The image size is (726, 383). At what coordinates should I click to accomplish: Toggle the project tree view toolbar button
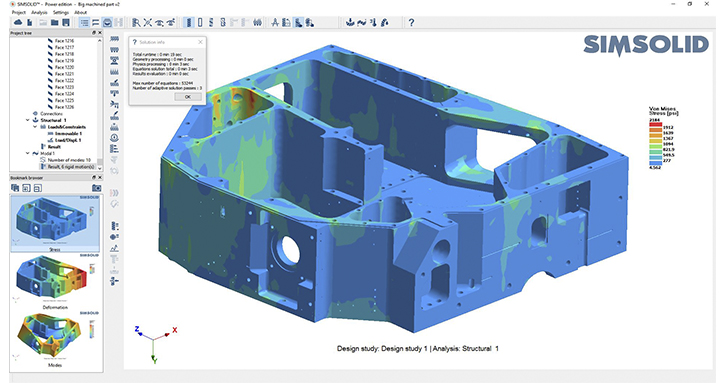[84, 22]
